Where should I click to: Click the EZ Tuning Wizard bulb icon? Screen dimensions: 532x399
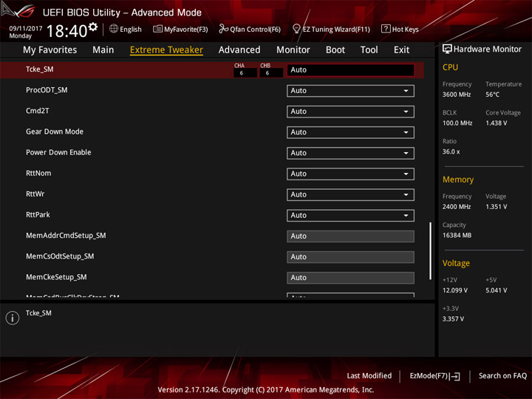tap(296, 29)
